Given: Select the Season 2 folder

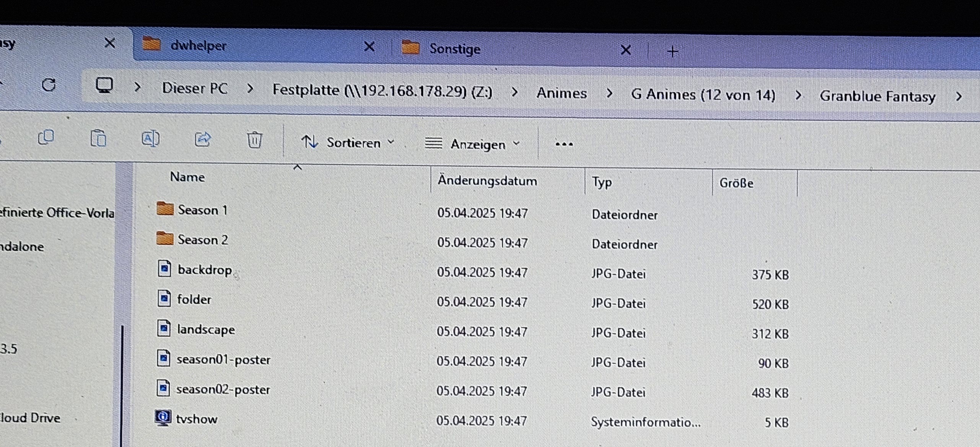Looking at the screenshot, I should (x=202, y=240).
